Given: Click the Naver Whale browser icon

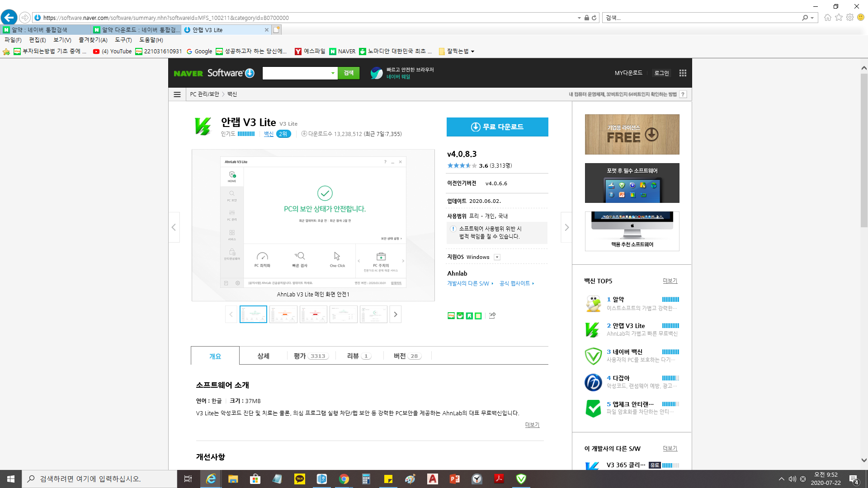Looking at the screenshot, I should (376, 73).
